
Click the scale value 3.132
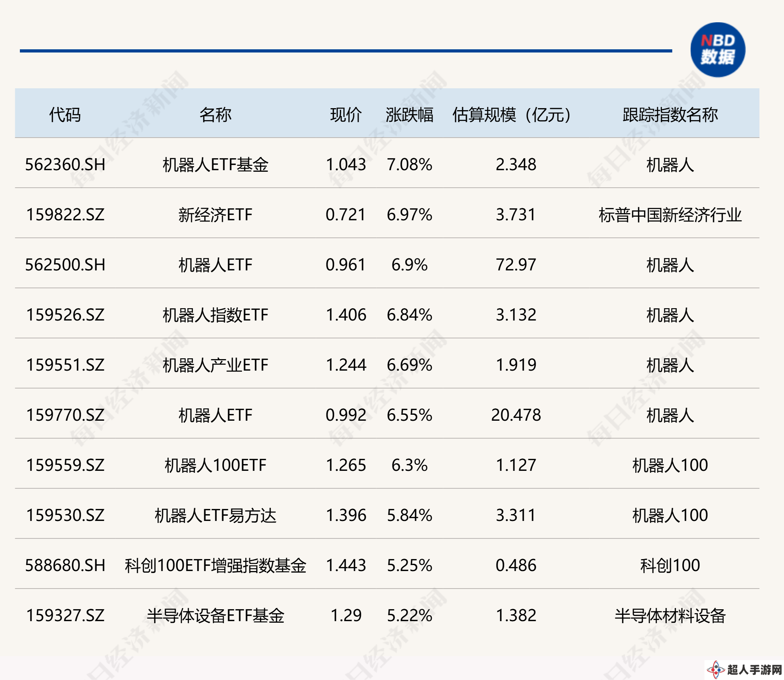click(x=516, y=315)
